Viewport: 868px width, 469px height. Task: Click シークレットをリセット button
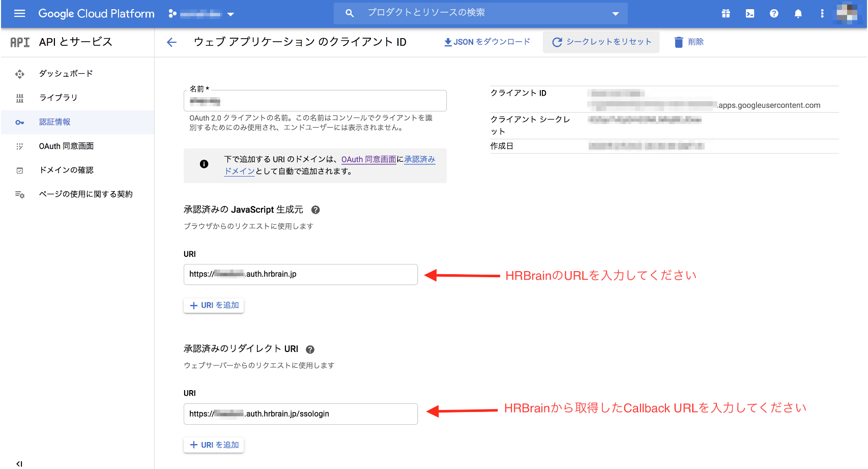(601, 42)
